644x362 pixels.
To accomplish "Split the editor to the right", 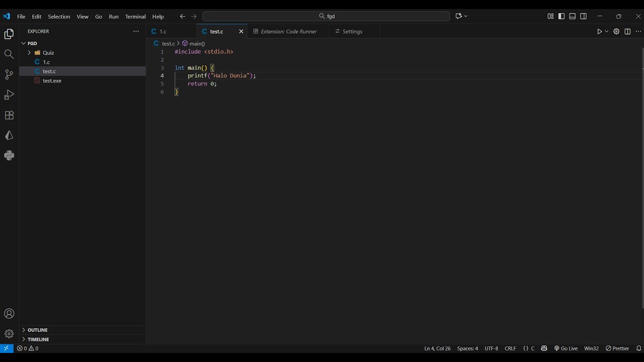I will 627,31.
